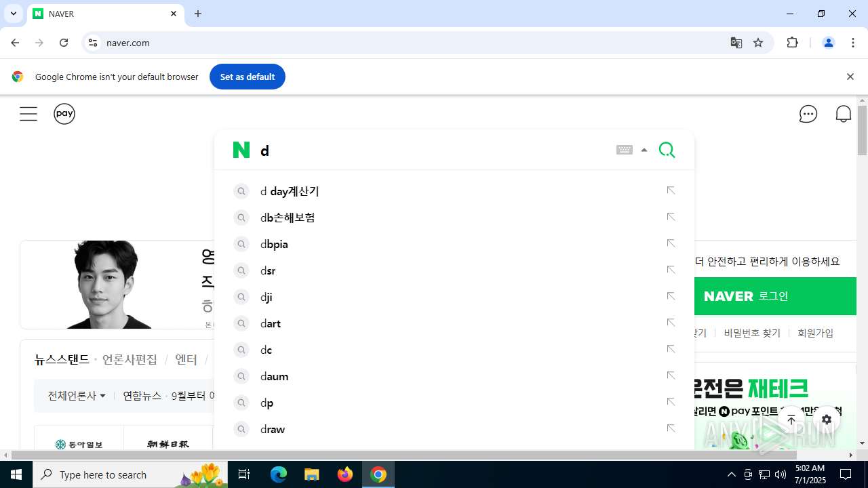Click the green NAVER 로그인 button

click(776, 296)
